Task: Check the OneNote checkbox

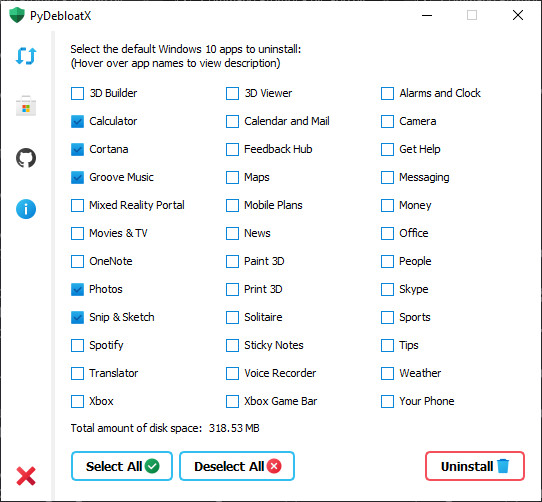Action: 77,261
